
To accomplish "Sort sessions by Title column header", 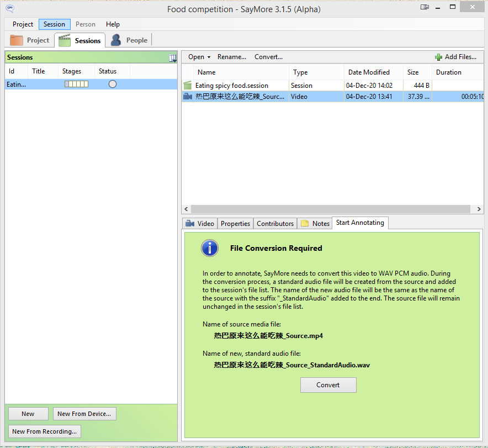I will point(43,71).
